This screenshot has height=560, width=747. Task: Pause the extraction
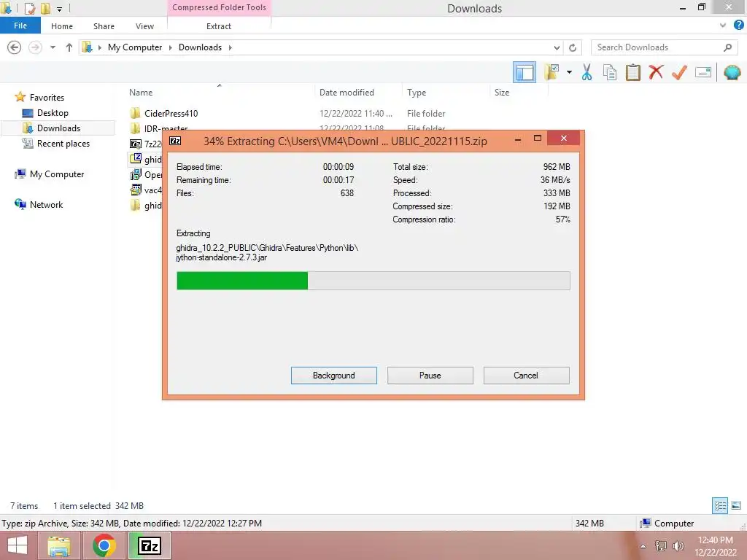pos(430,376)
